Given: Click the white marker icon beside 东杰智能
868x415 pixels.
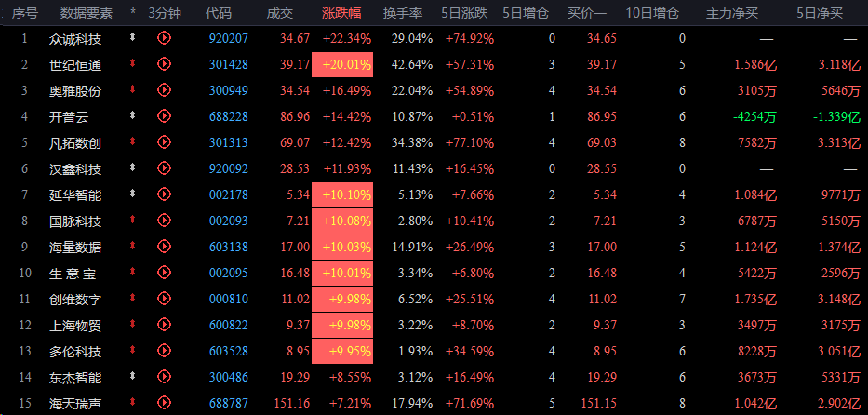Looking at the screenshot, I should [132, 376].
